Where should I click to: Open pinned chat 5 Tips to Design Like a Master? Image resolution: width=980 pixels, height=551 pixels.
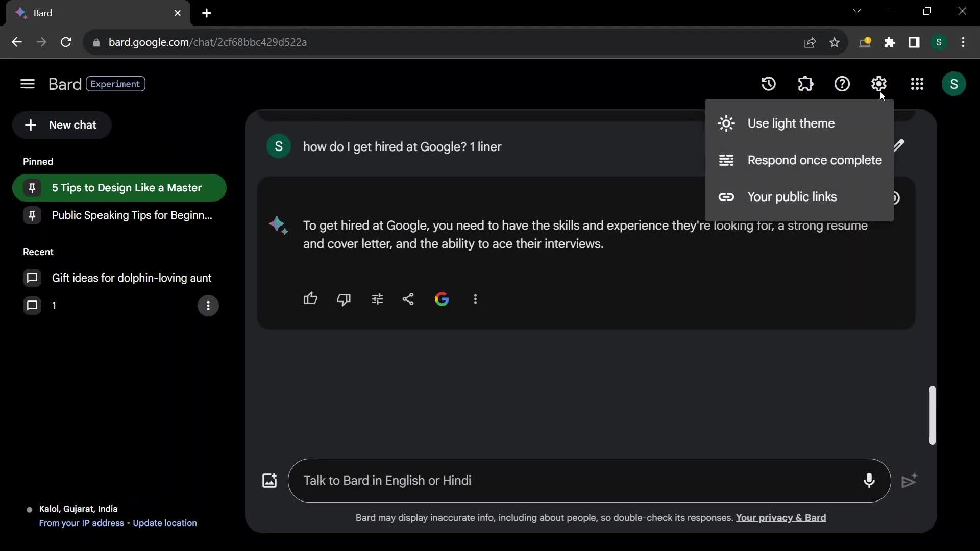pos(119,188)
